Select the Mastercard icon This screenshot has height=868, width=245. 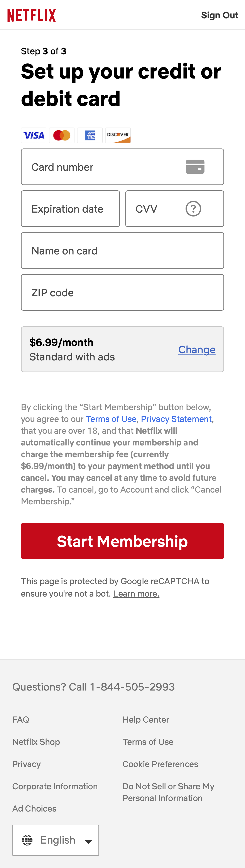point(62,135)
